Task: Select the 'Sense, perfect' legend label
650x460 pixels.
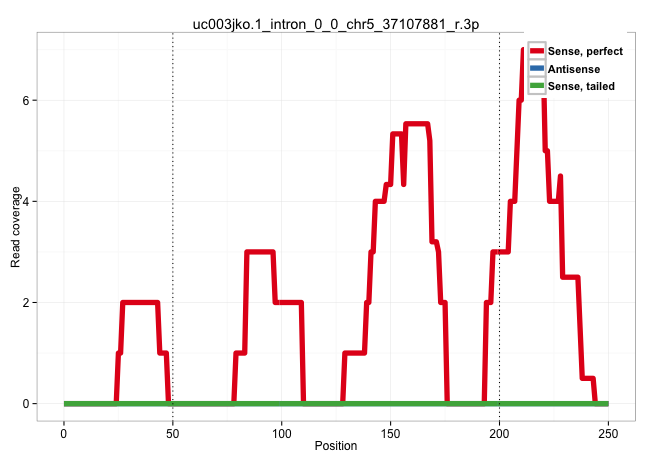Action: click(585, 51)
